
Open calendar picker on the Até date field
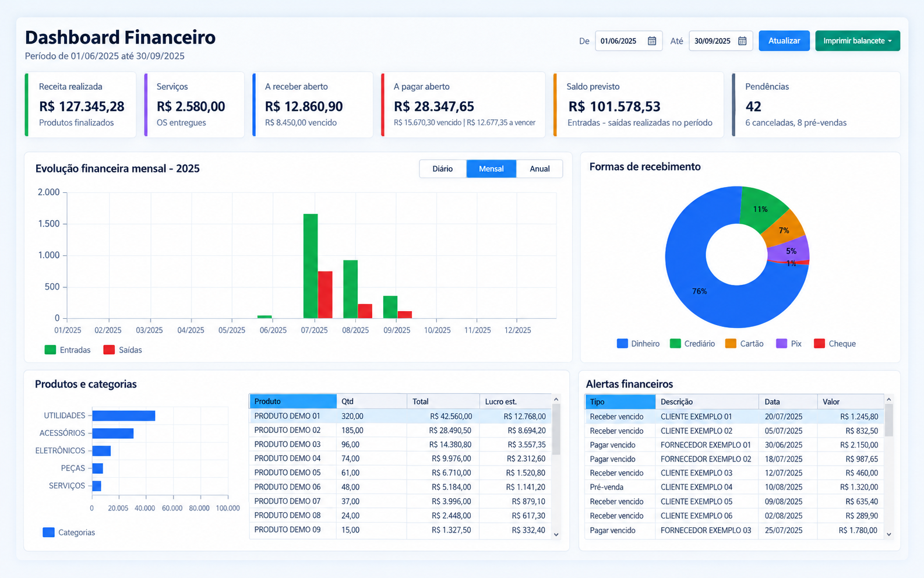point(742,41)
